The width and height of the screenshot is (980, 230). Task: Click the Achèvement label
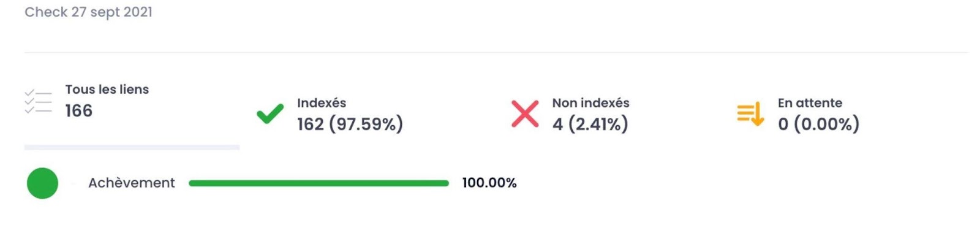[132, 183]
